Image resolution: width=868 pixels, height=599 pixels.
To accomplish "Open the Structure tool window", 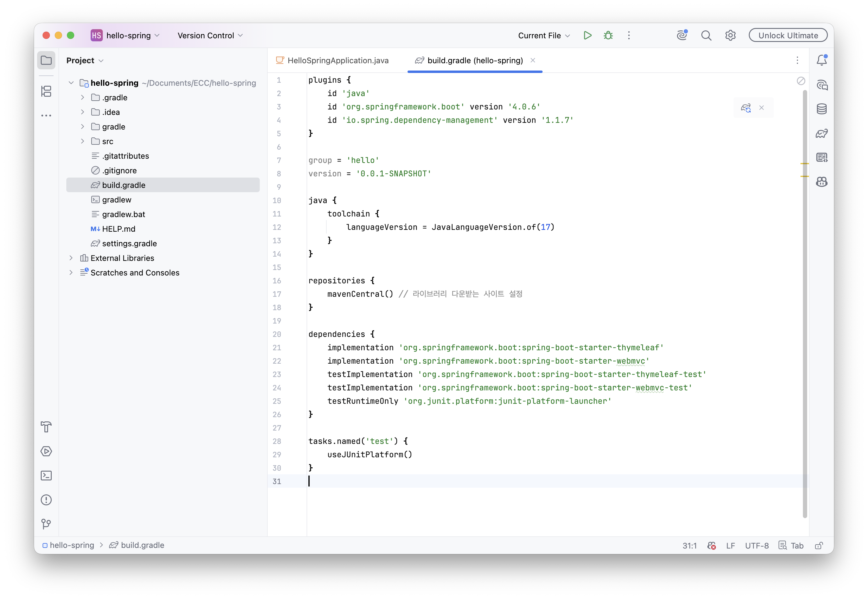I will pyautogui.click(x=46, y=91).
